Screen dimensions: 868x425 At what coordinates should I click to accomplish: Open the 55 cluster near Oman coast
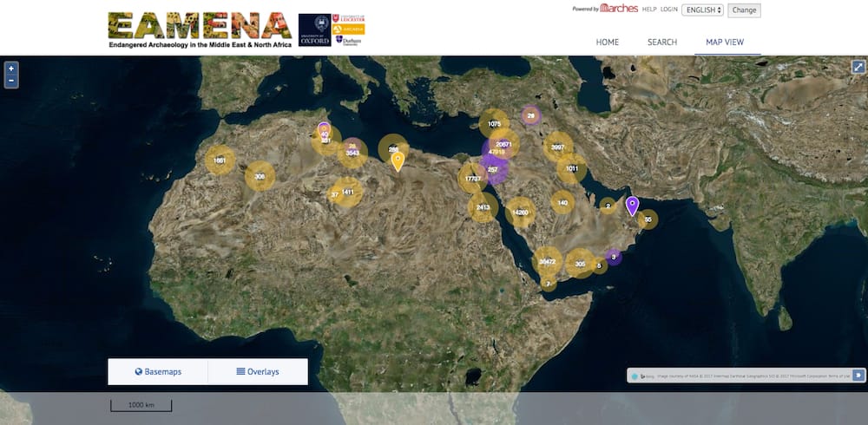click(x=648, y=219)
